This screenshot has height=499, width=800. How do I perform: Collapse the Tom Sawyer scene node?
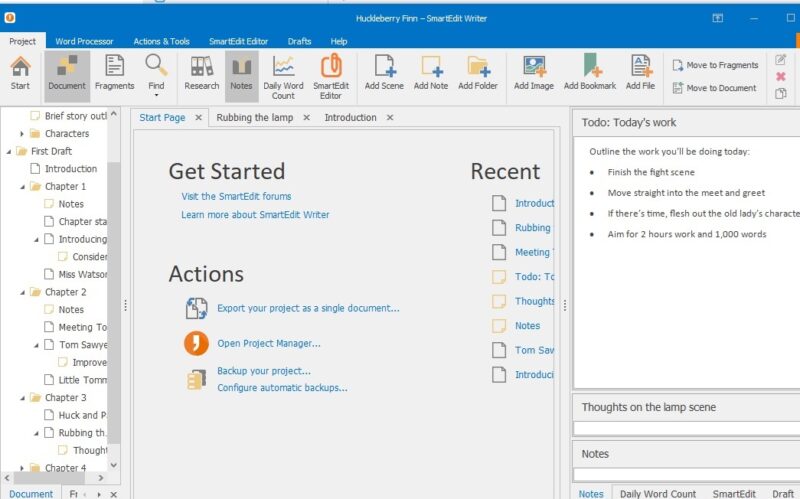36,345
